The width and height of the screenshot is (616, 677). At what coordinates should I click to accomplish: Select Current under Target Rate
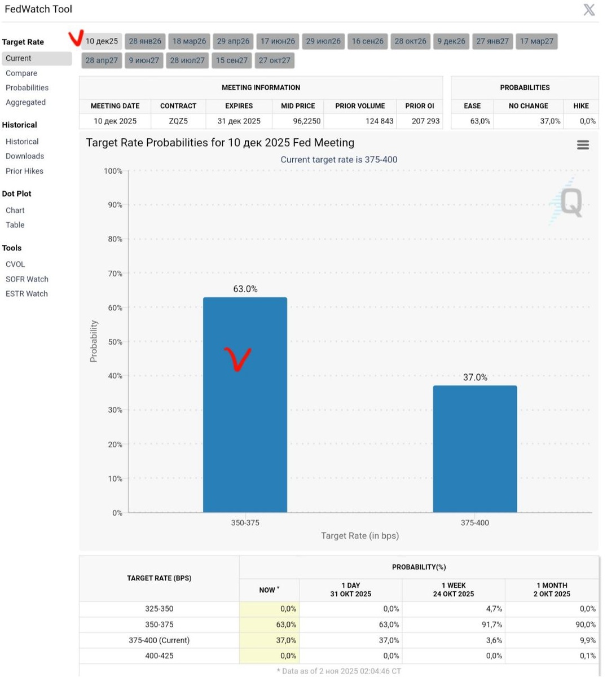point(37,58)
